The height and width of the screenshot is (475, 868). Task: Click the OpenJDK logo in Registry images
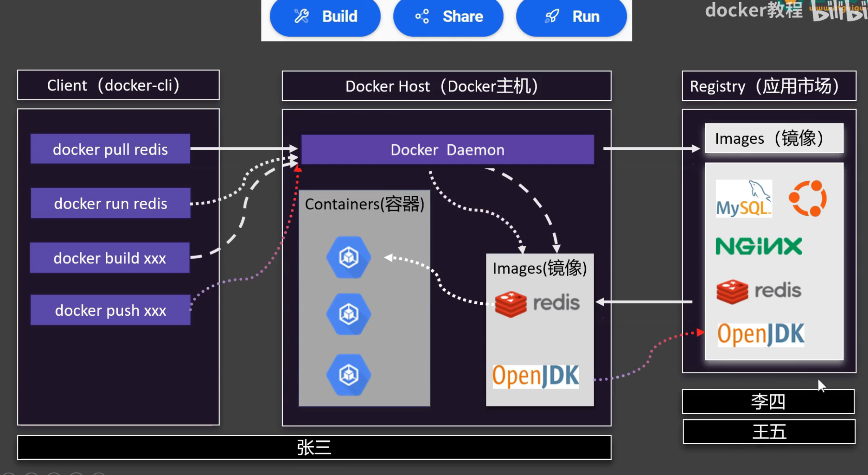[761, 334]
